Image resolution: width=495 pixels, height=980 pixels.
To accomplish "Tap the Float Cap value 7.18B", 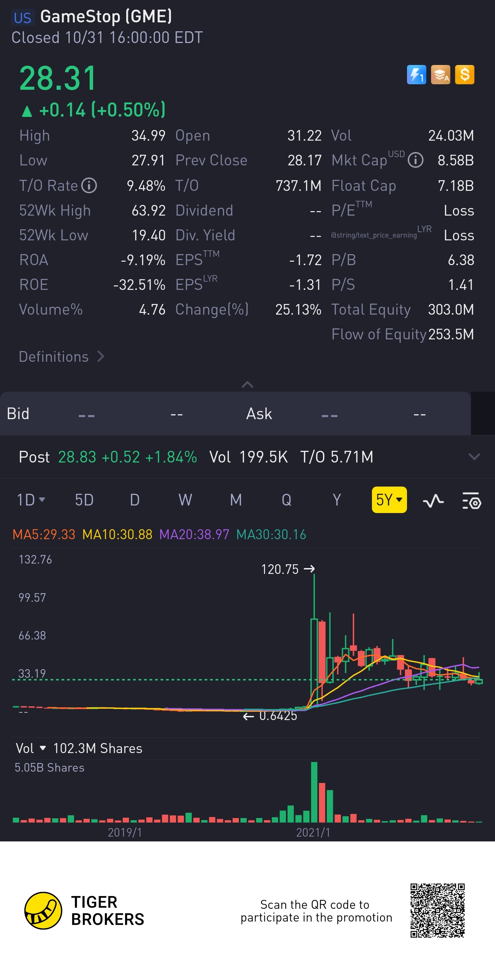I will [456, 186].
